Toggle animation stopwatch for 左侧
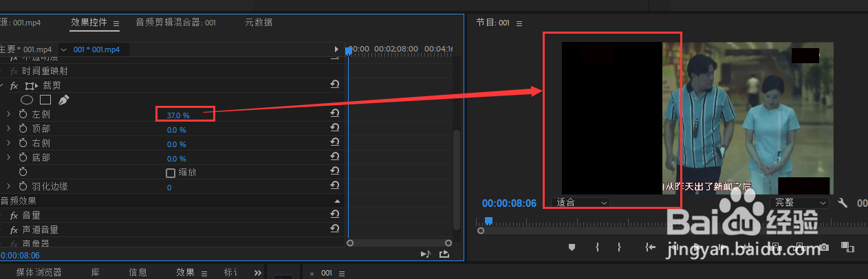Image resolution: width=868 pixels, height=279 pixels. pyautogui.click(x=23, y=115)
